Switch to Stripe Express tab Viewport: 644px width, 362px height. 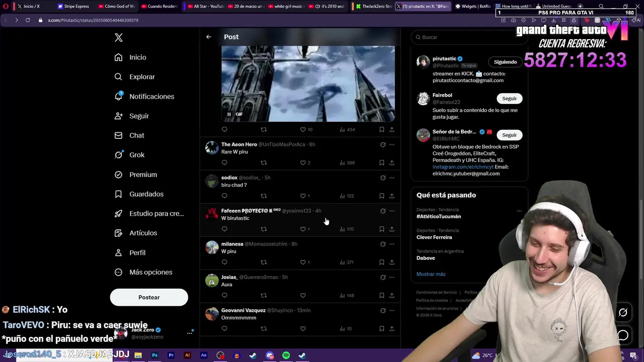[x=74, y=7]
